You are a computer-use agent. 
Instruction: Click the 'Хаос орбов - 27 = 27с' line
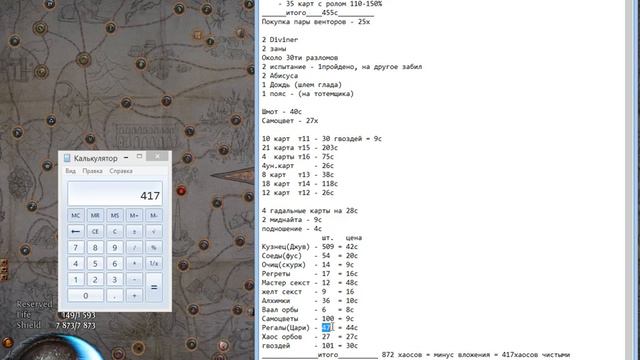click(x=310, y=336)
